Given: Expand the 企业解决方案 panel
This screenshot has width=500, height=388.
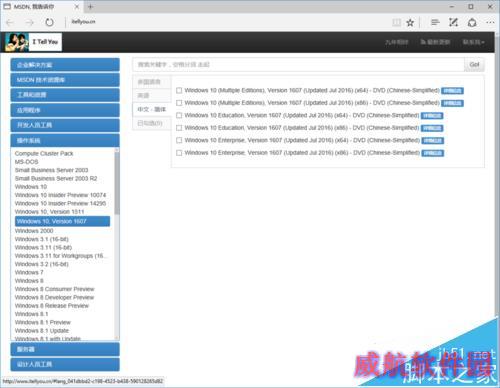Looking at the screenshot, I should (65, 65).
